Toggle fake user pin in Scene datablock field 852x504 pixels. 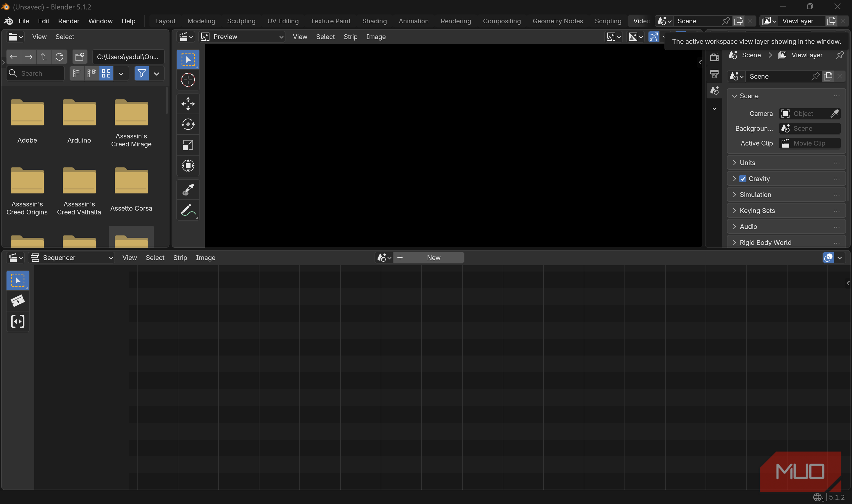(815, 76)
